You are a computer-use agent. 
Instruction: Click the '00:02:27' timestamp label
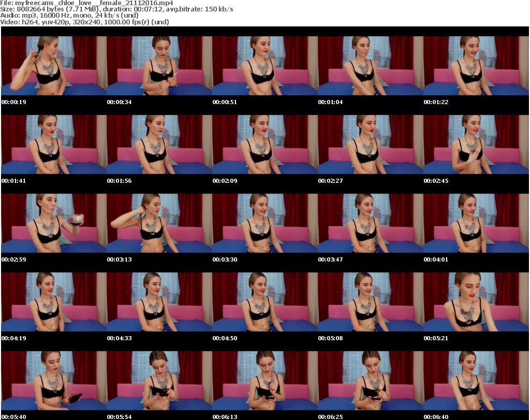(x=330, y=181)
